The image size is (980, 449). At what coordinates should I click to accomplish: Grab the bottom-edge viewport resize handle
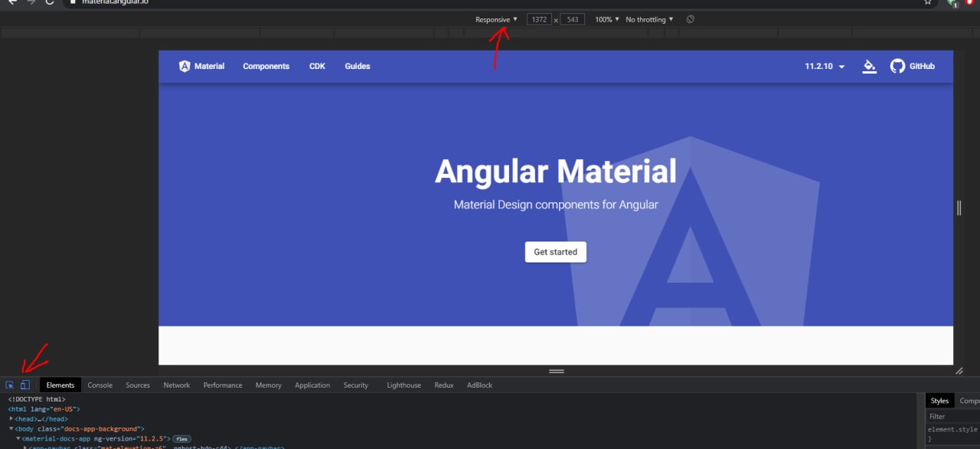pos(557,371)
